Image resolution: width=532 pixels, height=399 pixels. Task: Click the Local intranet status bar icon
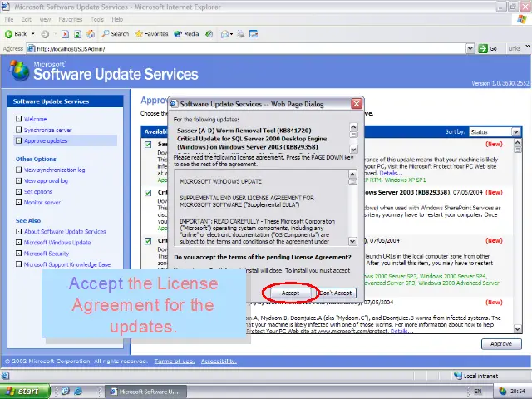coord(458,376)
